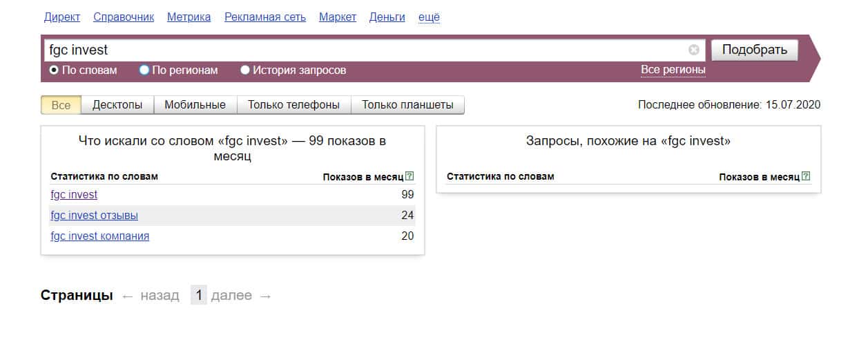Click the value 20 for 'fgc invest компания'
The width and height of the screenshot is (868, 349).
tap(407, 236)
